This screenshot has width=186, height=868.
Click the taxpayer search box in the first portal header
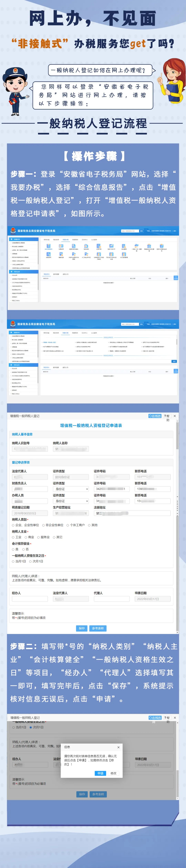130,231
